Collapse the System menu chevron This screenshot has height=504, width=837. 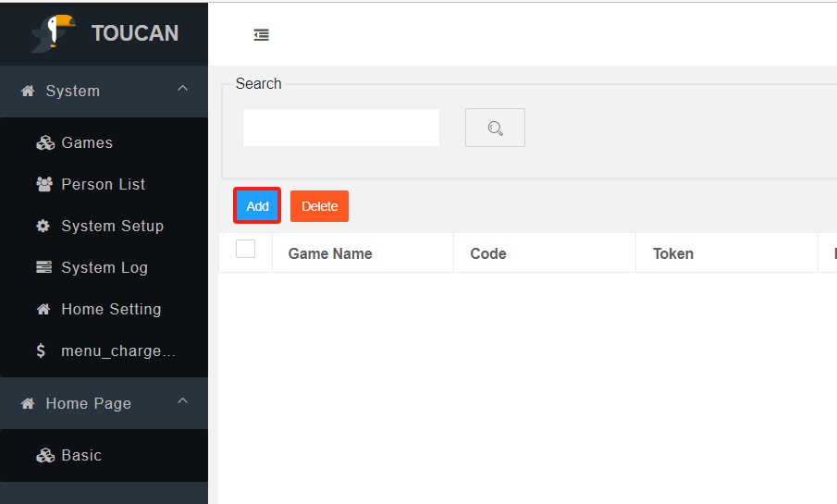click(x=182, y=89)
